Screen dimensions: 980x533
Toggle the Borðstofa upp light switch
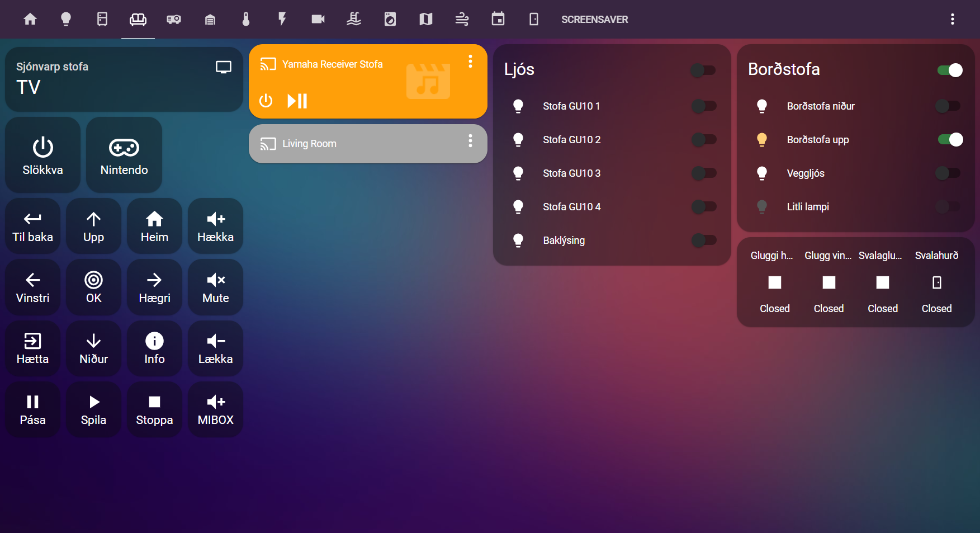950,140
